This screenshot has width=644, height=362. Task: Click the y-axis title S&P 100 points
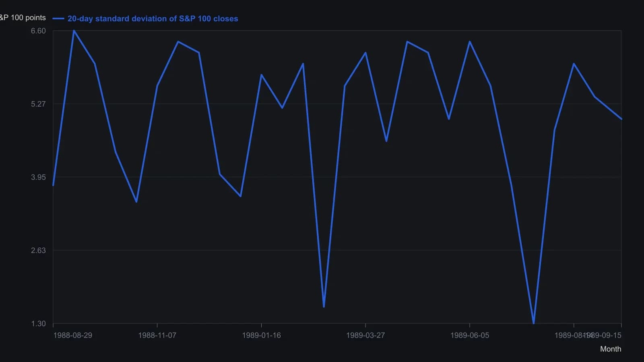23,18
